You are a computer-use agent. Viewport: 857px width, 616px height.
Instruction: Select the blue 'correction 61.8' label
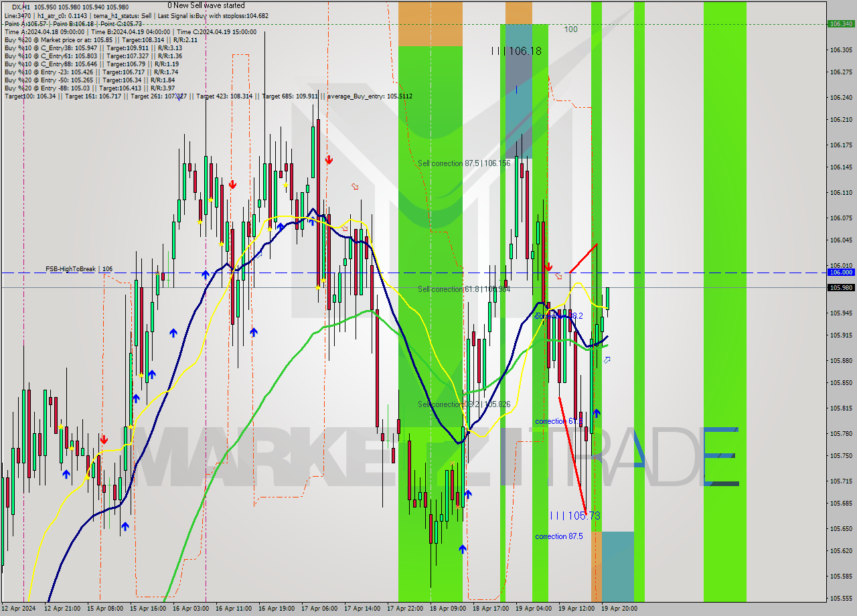pos(558,421)
